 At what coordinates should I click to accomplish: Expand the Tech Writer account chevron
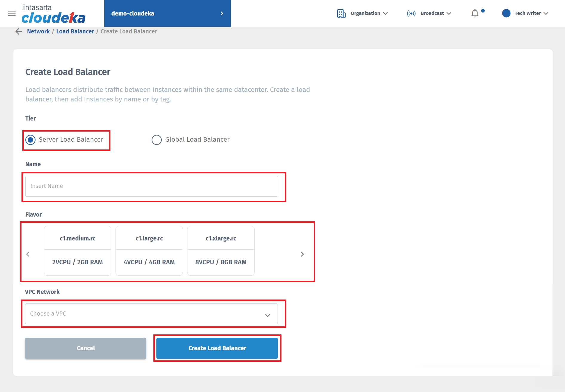tap(546, 13)
